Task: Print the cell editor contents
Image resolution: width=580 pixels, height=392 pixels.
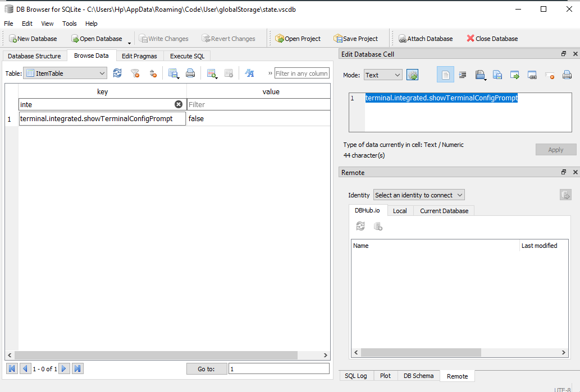Action: pyautogui.click(x=567, y=74)
